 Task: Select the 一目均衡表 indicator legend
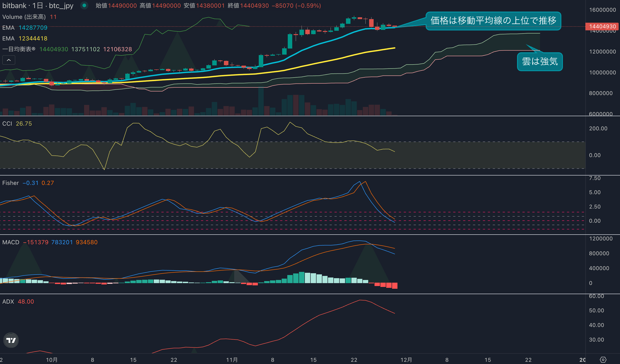[19, 49]
